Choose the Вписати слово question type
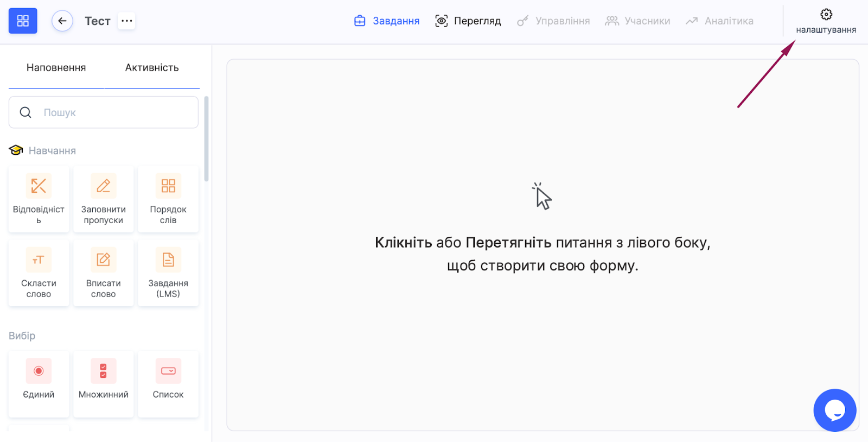The height and width of the screenshot is (442, 868). click(103, 273)
